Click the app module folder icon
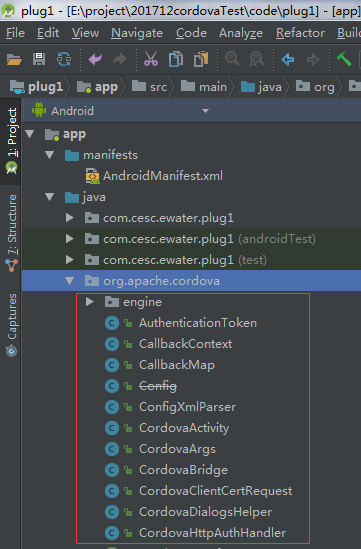 52,134
